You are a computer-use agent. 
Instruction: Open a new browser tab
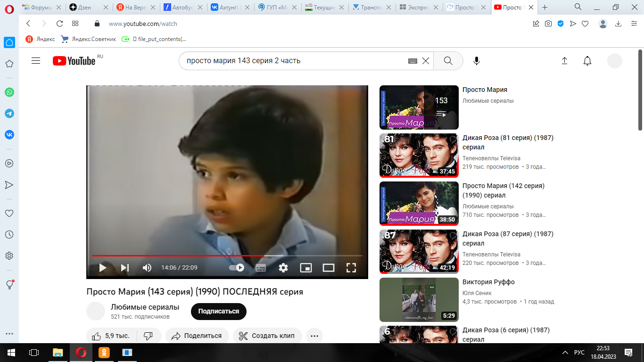(x=545, y=7)
